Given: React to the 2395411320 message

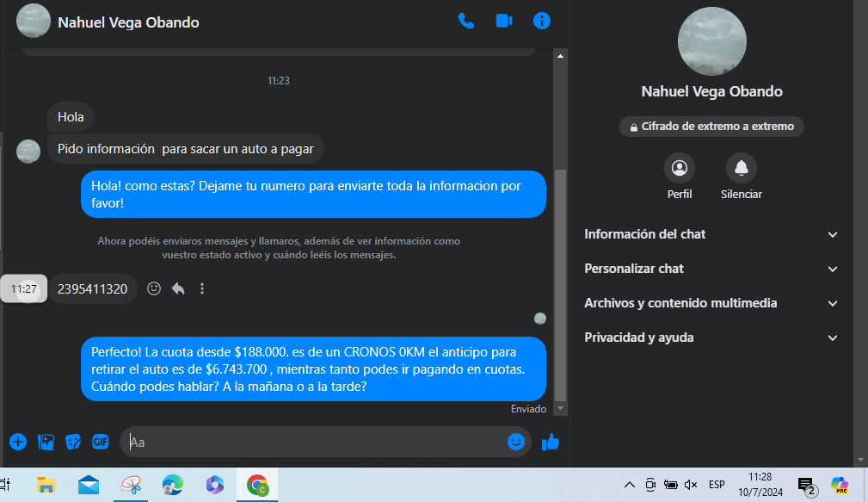Looking at the screenshot, I should pyautogui.click(x=154, y=288).
